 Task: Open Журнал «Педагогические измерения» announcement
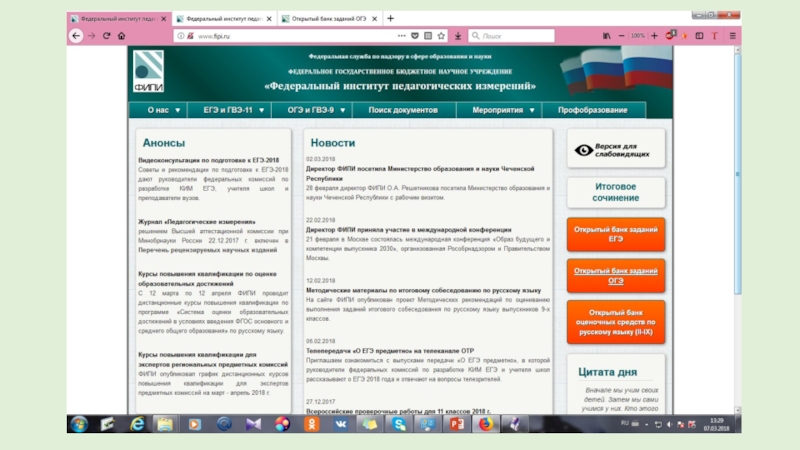[x=196, y=222]
